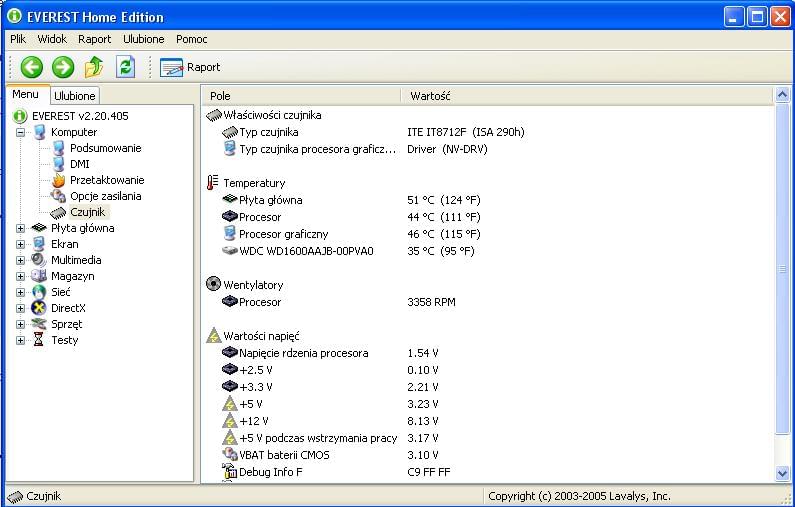This screenshot has width=795, height=507.
Task: Select the +12 V voltage row
Action: point(331,421)
